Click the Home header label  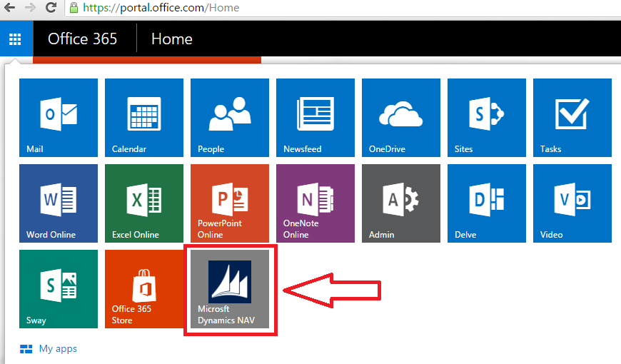[172, 39]
